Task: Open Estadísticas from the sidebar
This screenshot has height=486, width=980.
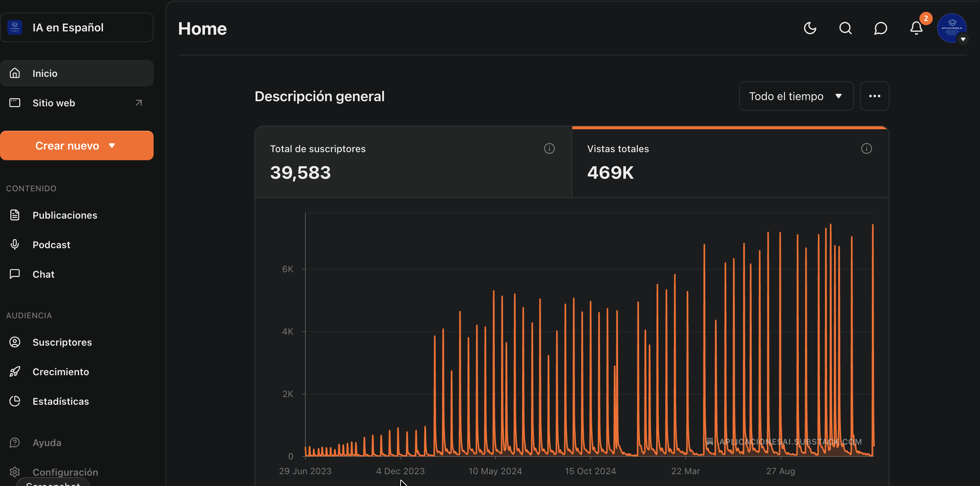Action: (61, 401)
